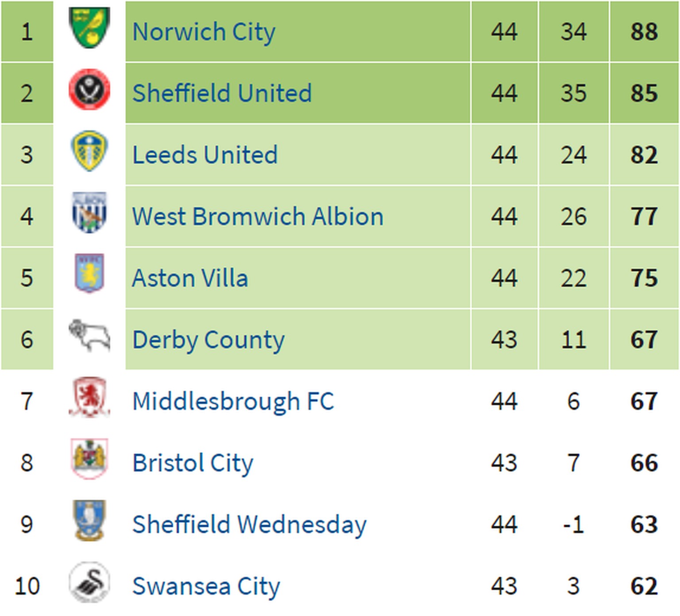The width and height of the screenshot is (680, 616).
Task: Click the Sheffield Wednesday owl crest
Action: click(x=89, y=520)
